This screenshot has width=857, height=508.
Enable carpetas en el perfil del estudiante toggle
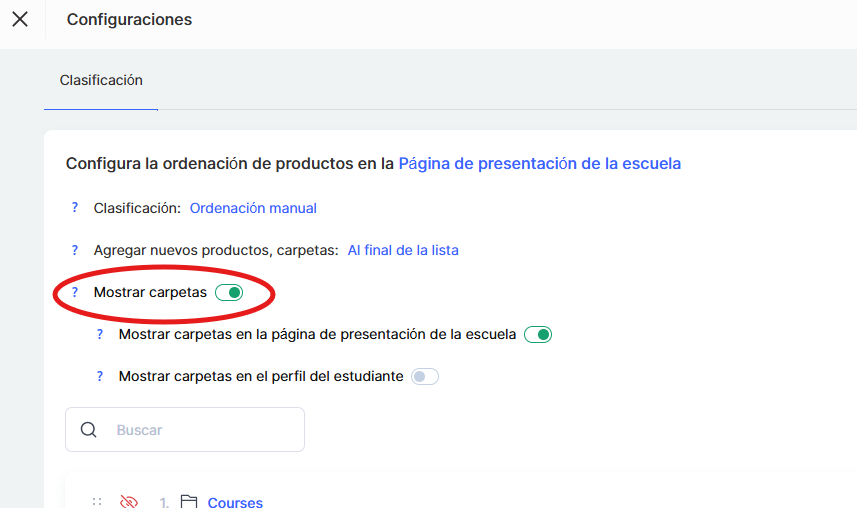[425, 376]
